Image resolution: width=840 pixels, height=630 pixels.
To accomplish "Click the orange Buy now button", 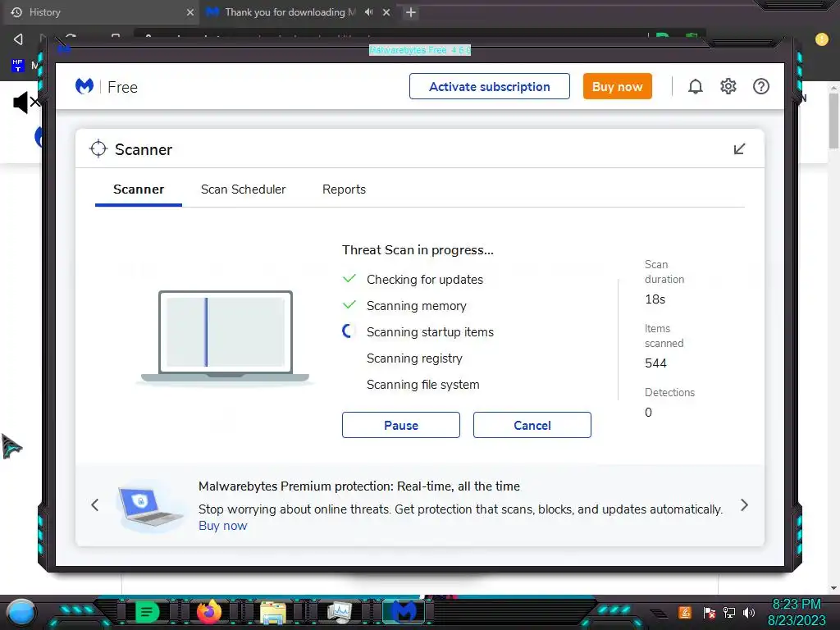I will click(617, 86).
